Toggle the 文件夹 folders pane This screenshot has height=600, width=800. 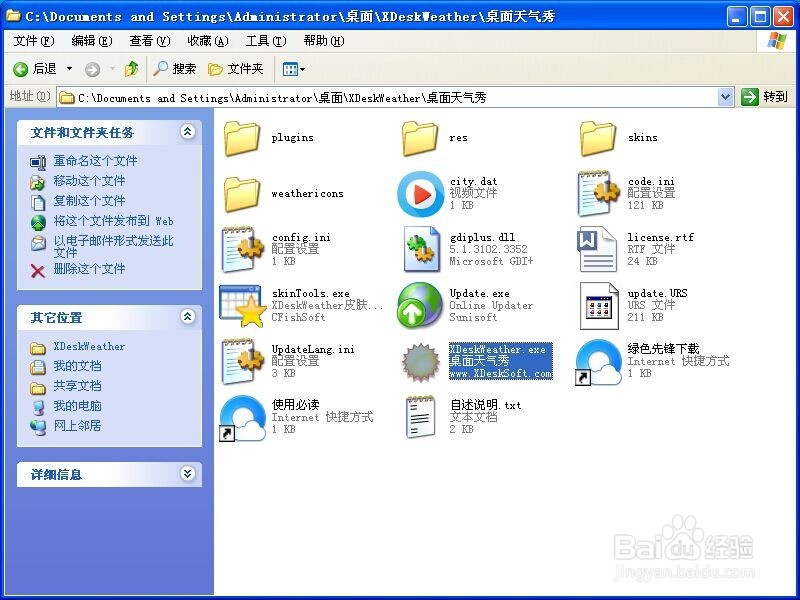coord(236,69)
